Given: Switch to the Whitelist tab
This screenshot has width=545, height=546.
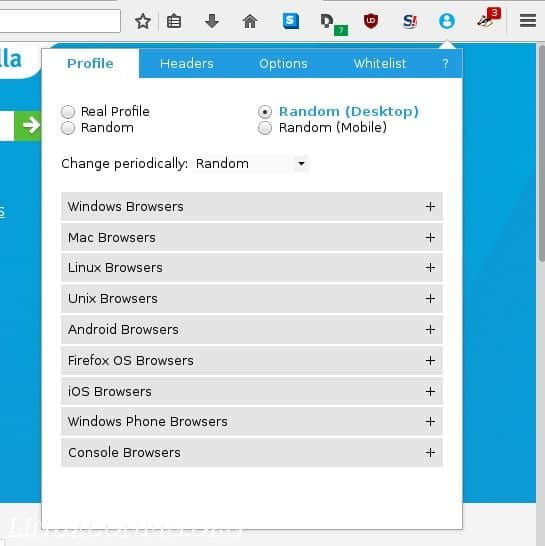Looking at the screenshot, I should pyautogui.click(x=380, y=64).
